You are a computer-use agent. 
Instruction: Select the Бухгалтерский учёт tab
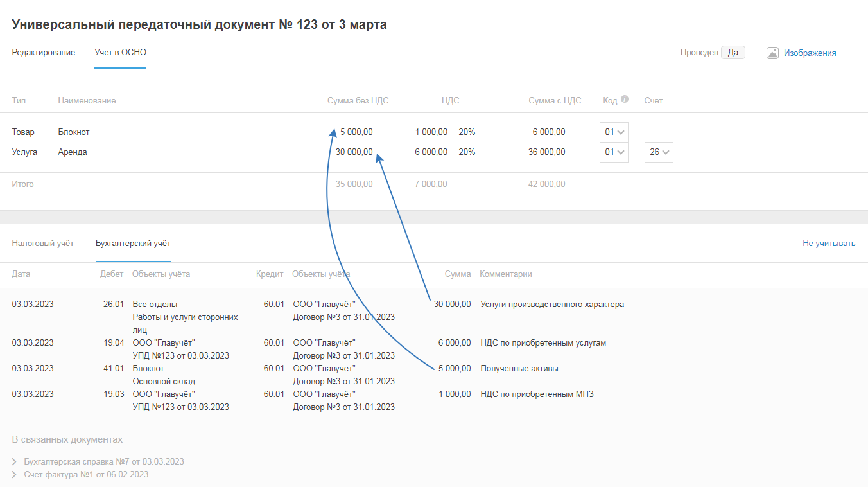tap(133, 243)
